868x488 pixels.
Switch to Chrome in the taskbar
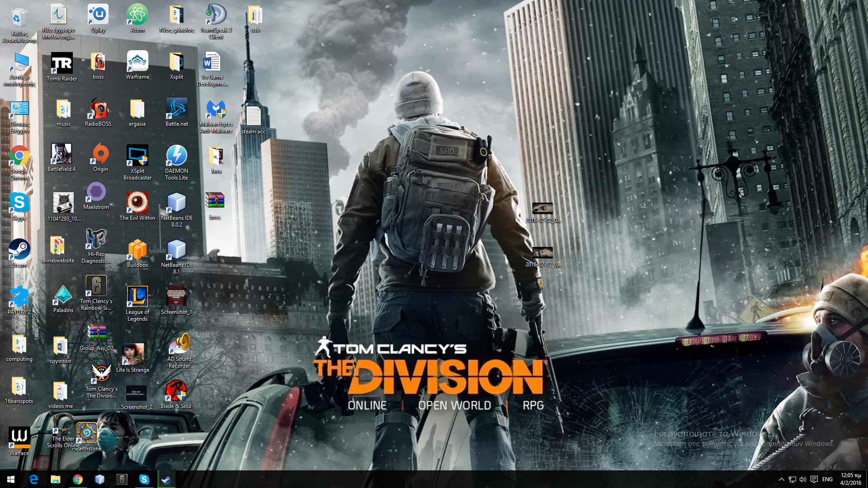pos(78,479)
